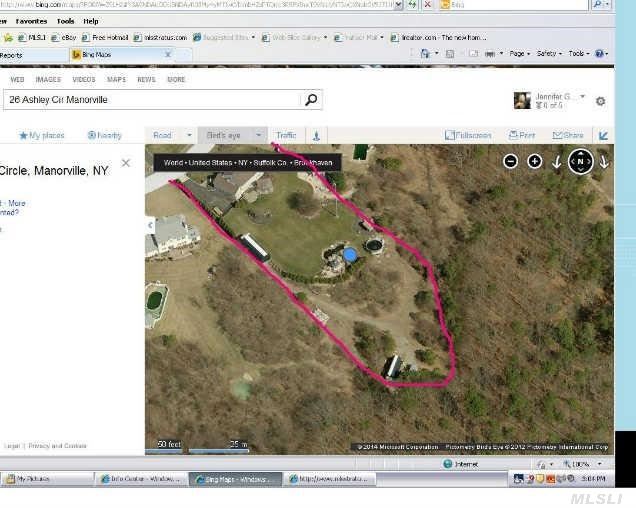Go to the IMAGES tab on Bing
636x508 pixels.
pos(48,79)
